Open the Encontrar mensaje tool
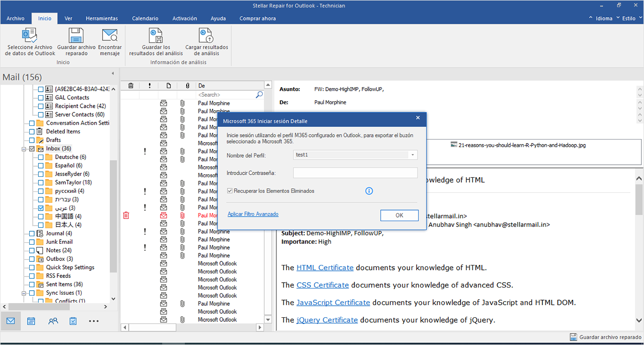 coord(110,42)
